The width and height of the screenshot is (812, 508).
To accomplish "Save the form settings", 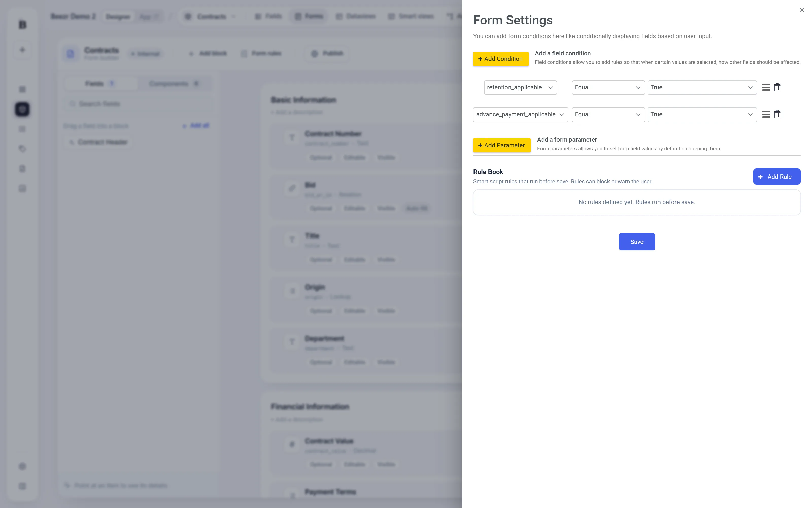I will tap(636, 242).
